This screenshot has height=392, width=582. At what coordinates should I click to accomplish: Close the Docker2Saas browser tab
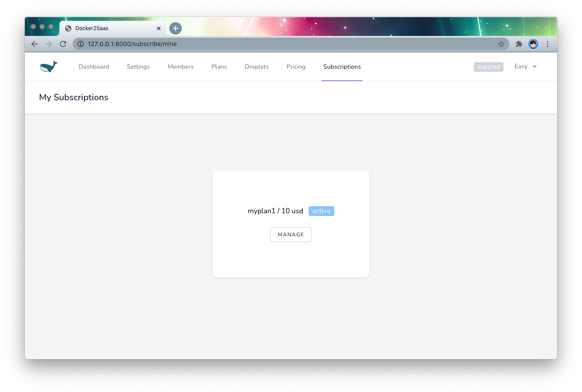pyautogui.click(x=159, y=28)
